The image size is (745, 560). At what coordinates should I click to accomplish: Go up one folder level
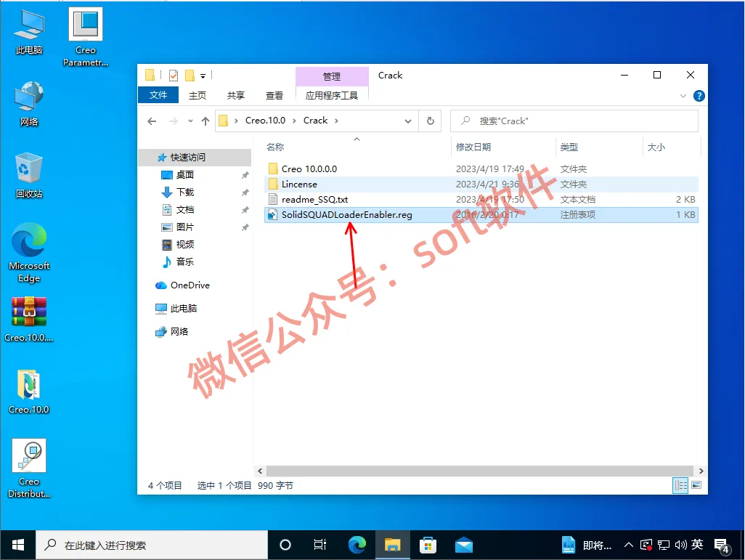(x=205, y=121)
